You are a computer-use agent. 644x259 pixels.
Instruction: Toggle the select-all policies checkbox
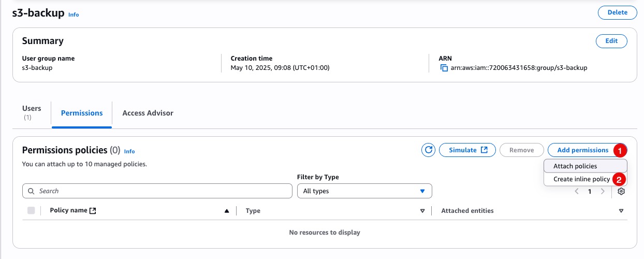click(31, 210)
